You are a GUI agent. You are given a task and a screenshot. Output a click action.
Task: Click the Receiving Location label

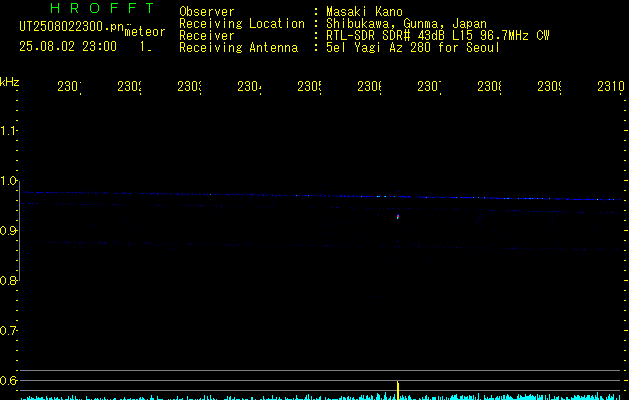(x=242, y=24)
